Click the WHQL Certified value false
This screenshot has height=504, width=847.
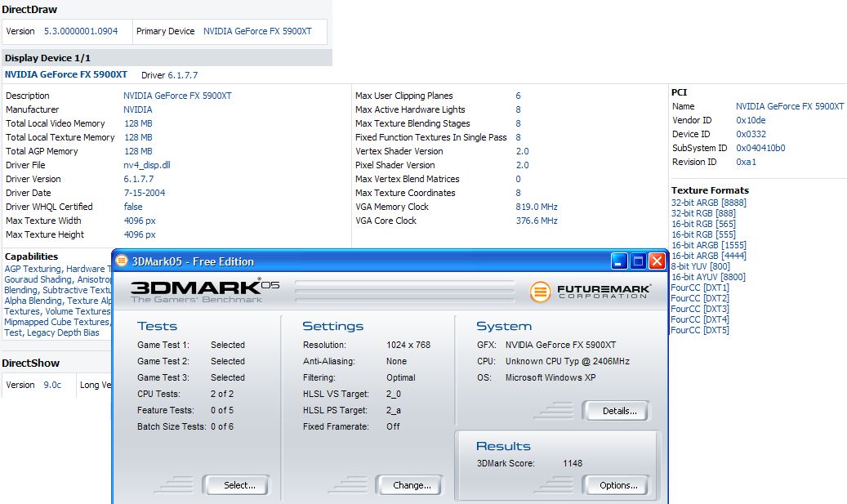133,207
